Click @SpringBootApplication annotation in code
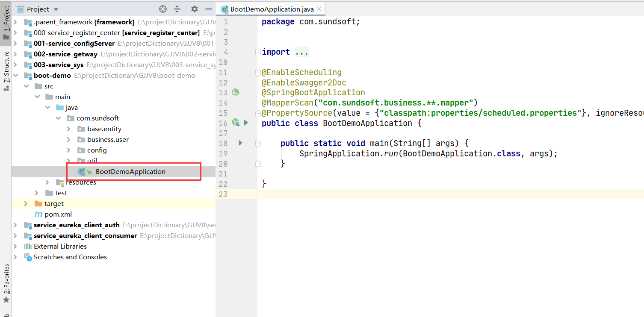Image resolution: width=644 pixels, height=317 pixels. (x=313, y=92)
